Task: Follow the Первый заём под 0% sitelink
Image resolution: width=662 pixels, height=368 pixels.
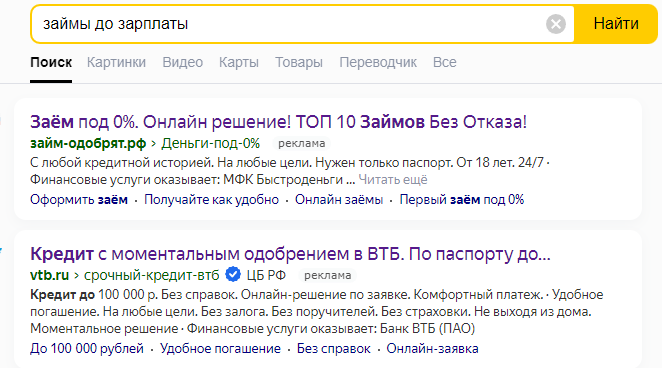Action: 462,199
